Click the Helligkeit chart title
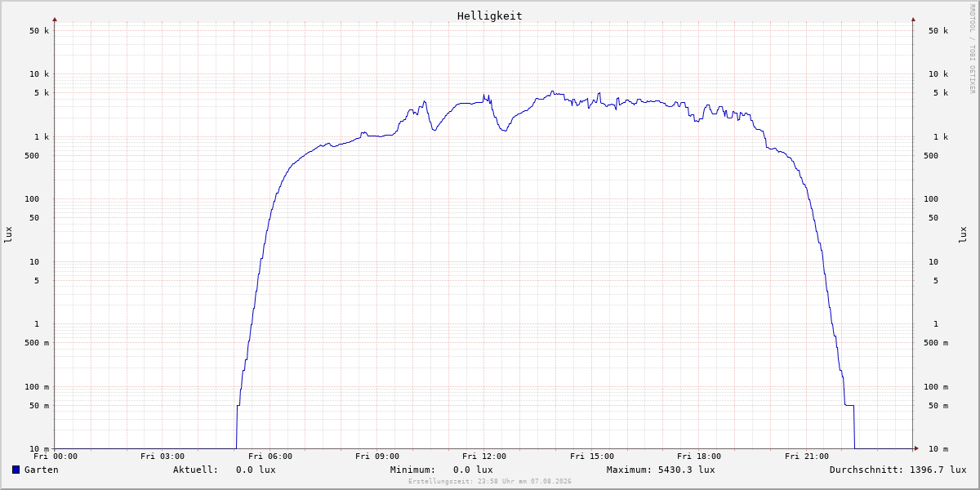 coord(490,16)
